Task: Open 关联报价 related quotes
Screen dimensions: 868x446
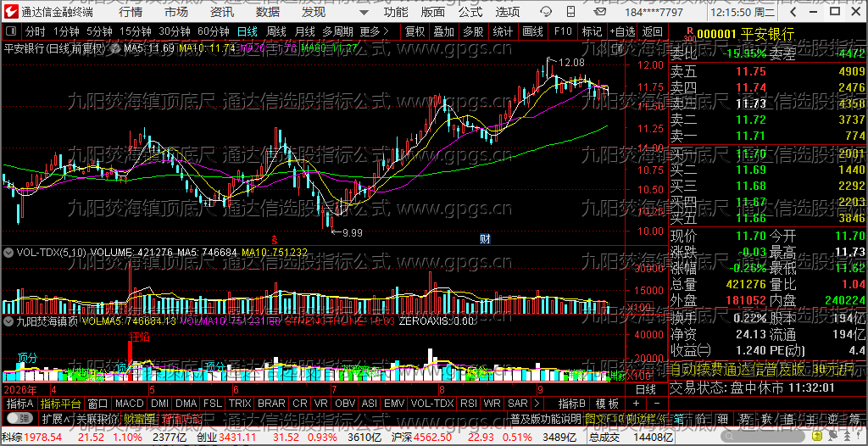Action: (x=97, y=418)
